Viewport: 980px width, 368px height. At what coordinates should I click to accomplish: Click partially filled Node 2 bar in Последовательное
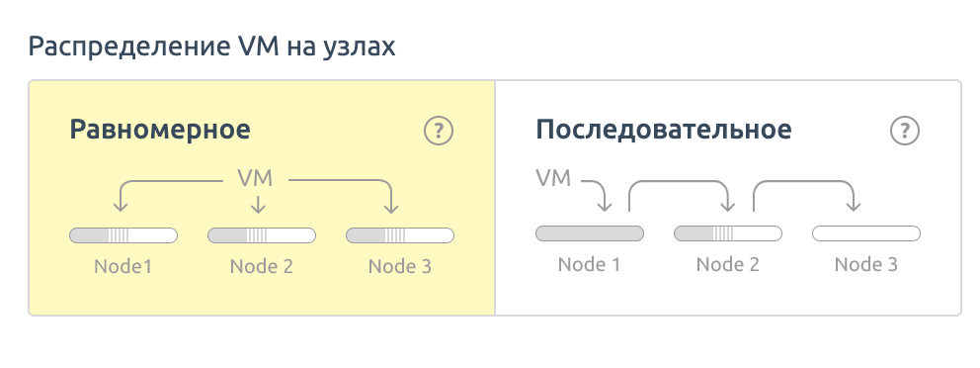pos(727,233)
